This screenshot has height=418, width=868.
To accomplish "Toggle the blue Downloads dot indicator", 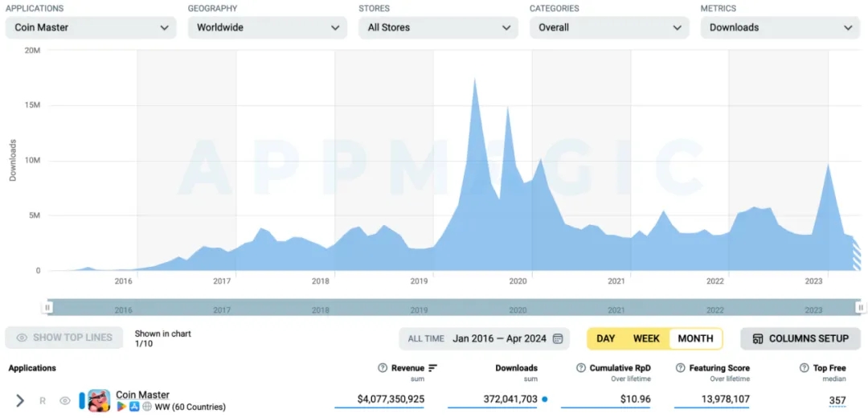I will coord(545,399).
